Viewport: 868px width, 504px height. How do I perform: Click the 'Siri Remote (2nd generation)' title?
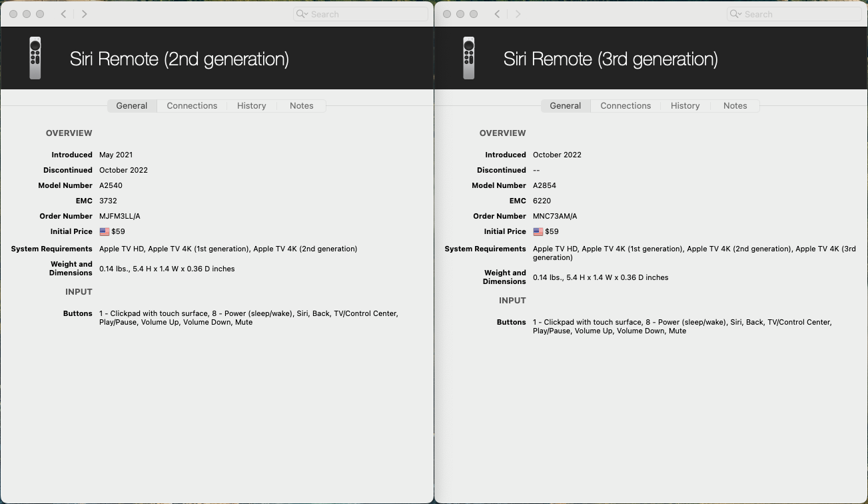[179, 59]
